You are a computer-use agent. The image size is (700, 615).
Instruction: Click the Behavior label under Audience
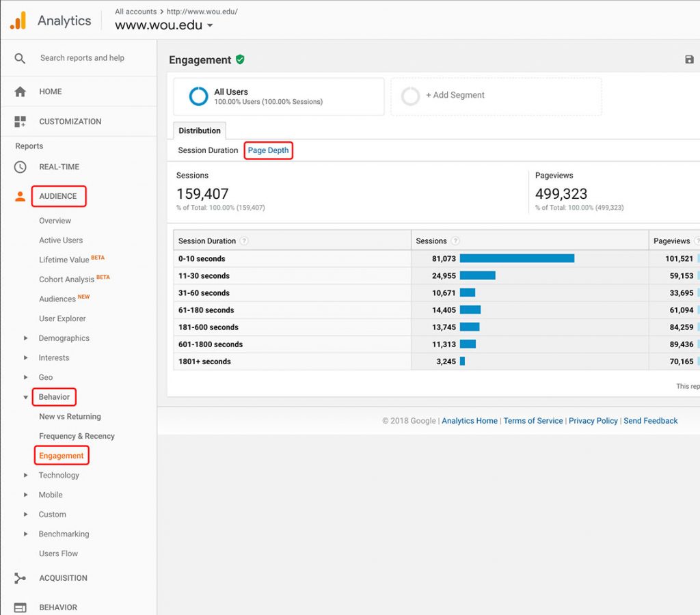tap(54, 397)
